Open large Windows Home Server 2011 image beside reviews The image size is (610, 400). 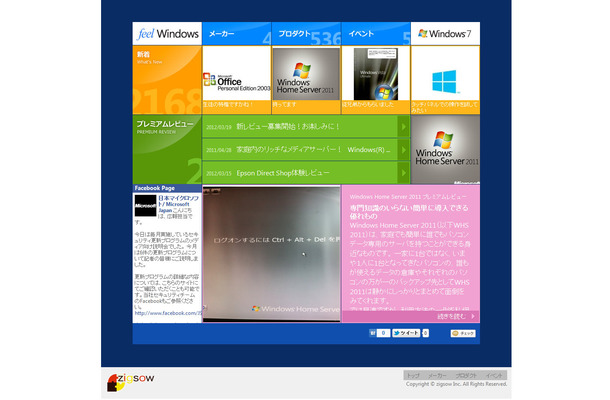445,149
